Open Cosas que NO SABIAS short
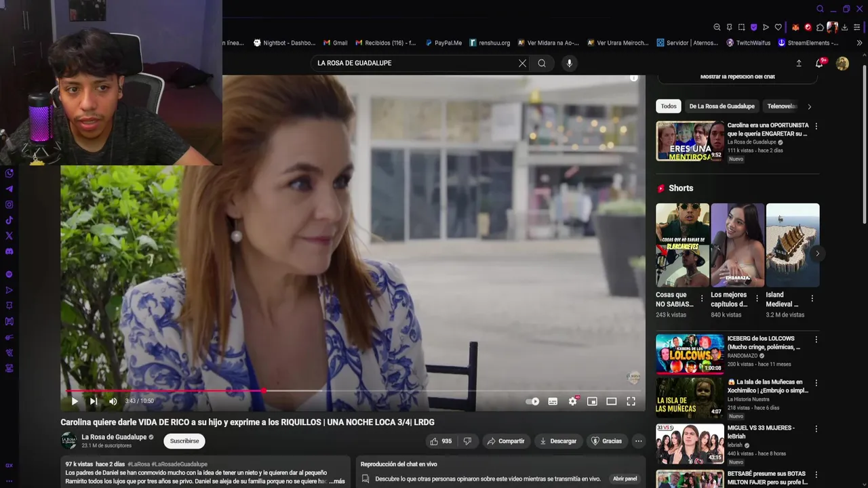Image resolution: width=868 pixels, height=488 pixels. tap(682, 245)
